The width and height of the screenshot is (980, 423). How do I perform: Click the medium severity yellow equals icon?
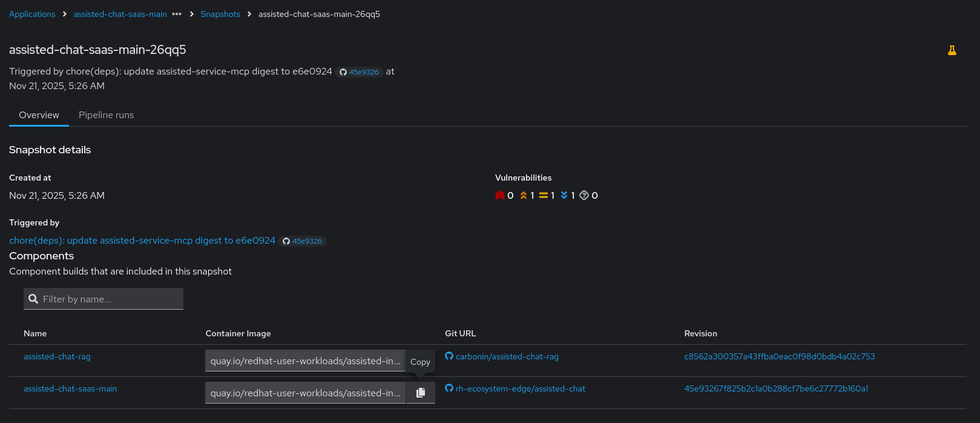tap(544, 195)
